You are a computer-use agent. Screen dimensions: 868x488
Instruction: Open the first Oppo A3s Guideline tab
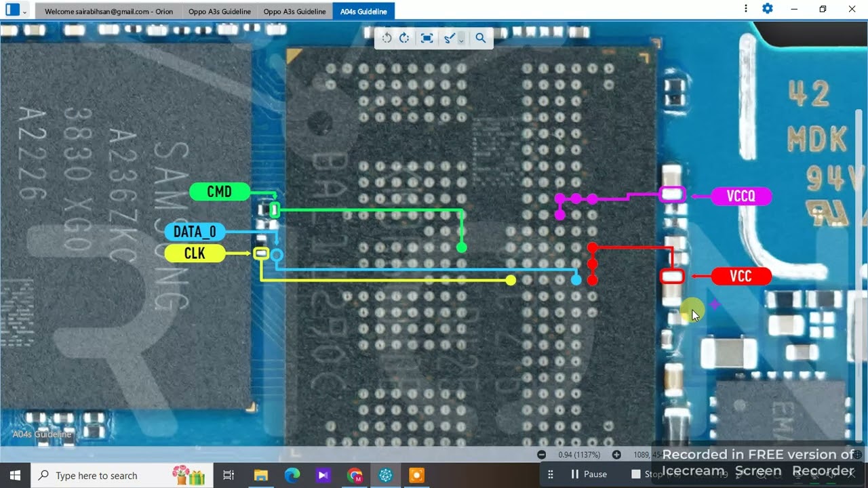219,12
